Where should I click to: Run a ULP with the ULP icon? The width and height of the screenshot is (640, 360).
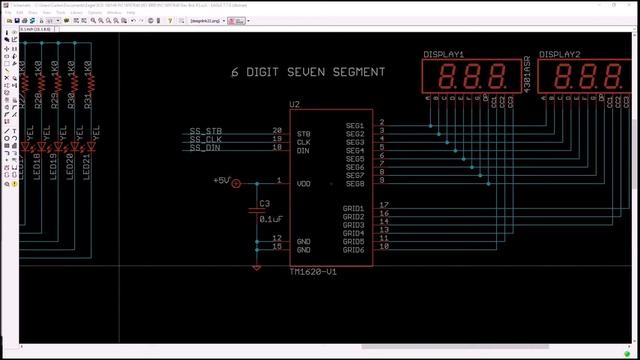tap(84, 21)
